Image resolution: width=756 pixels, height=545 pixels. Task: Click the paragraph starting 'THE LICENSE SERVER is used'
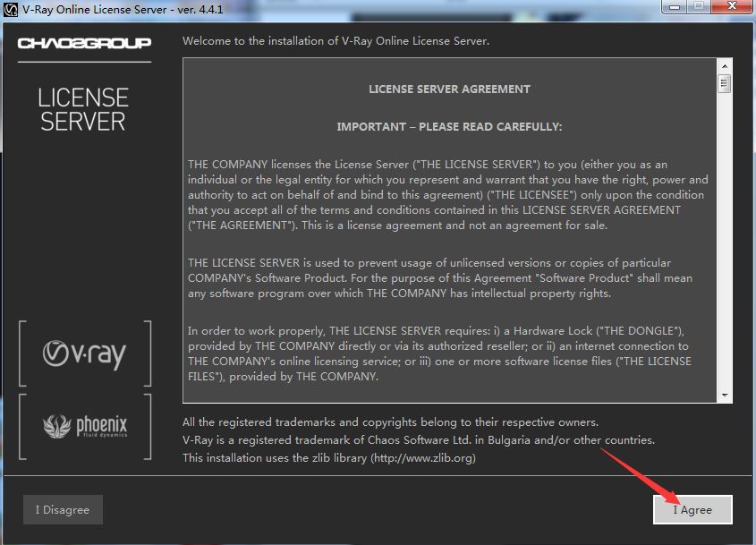tap(439, 277)
